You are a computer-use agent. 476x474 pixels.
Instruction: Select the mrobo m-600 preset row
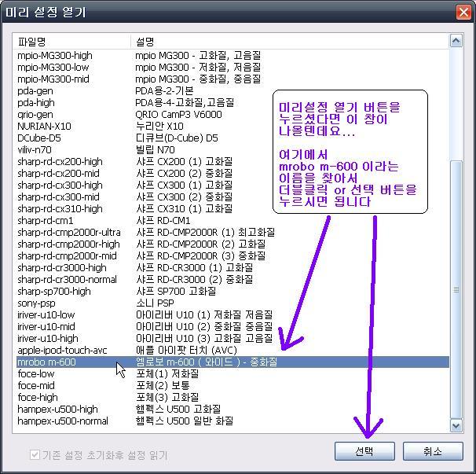pos(233,362)
